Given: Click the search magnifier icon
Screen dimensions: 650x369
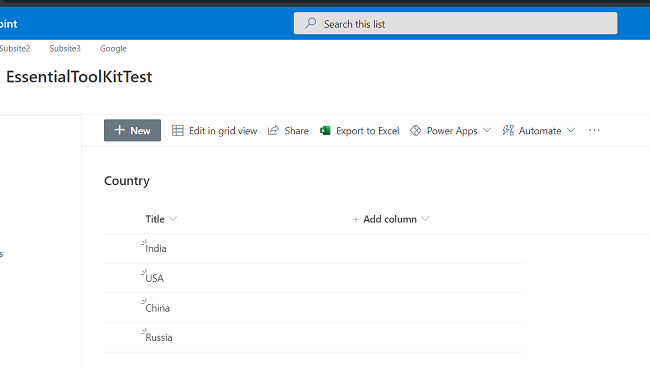Looking at the screenshot, I should click(x=310, y=23).
